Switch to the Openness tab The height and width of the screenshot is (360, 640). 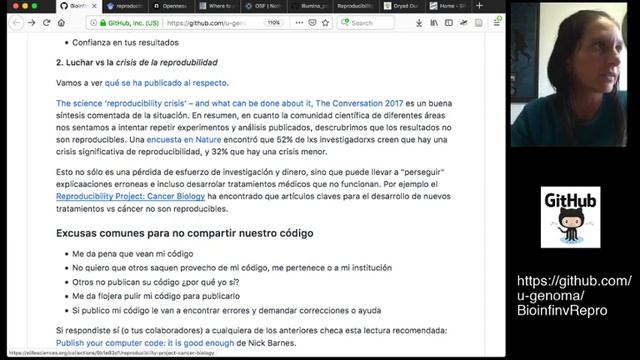click(171, 6)
